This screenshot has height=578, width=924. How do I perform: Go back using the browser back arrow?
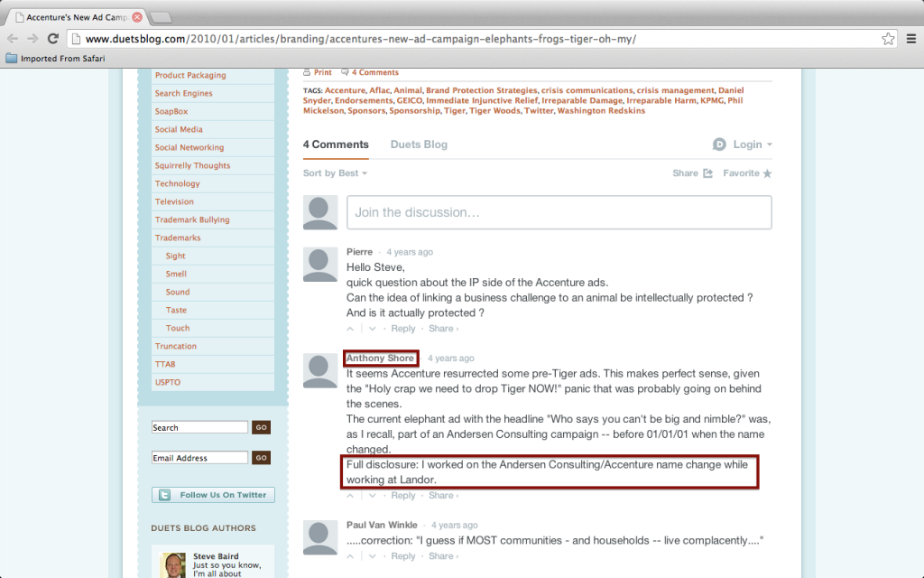pos(13,39)
